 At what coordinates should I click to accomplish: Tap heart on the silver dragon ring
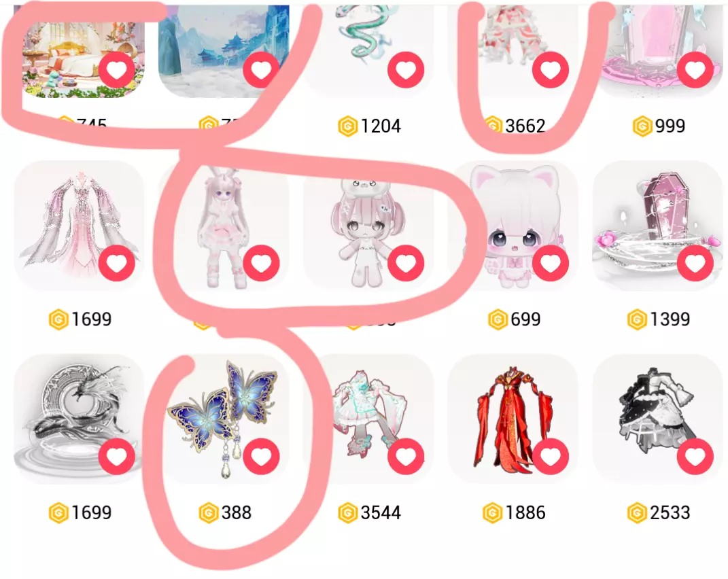[x=116, y=457]
